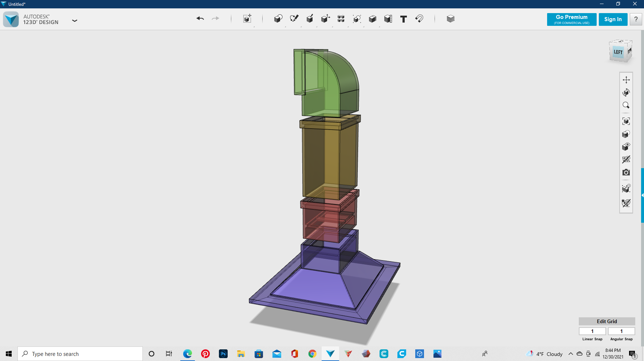Fit the model to view
Screen dimensions: 644x361
coord(626,121)
